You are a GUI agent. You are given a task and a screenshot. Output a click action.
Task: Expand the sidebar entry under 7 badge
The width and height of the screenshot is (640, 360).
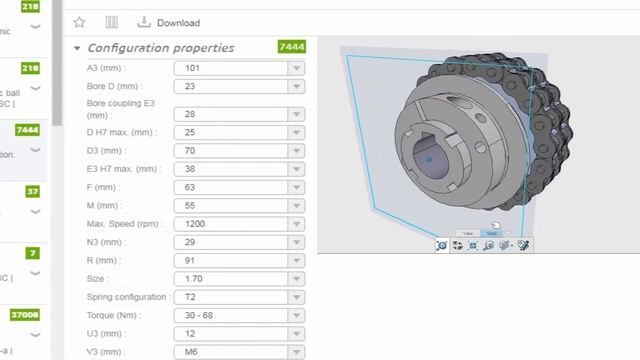36,273
